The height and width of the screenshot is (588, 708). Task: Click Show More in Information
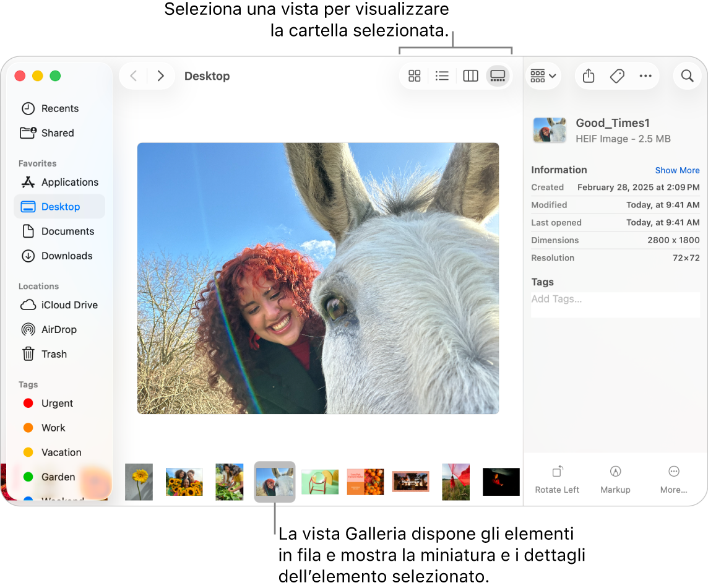coord(677,170)
